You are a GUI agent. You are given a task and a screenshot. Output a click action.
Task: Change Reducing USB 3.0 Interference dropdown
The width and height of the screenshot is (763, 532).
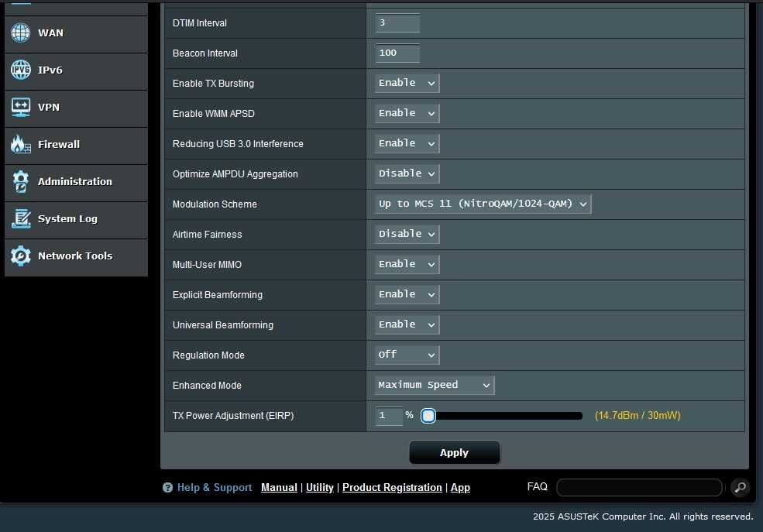(x=407, y=143)
